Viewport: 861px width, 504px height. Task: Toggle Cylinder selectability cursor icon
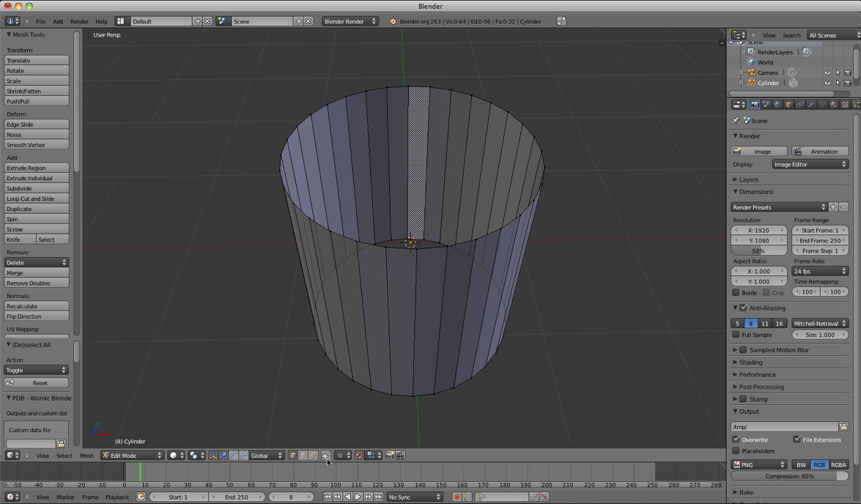pyautogui.click(x=838, y=83)
